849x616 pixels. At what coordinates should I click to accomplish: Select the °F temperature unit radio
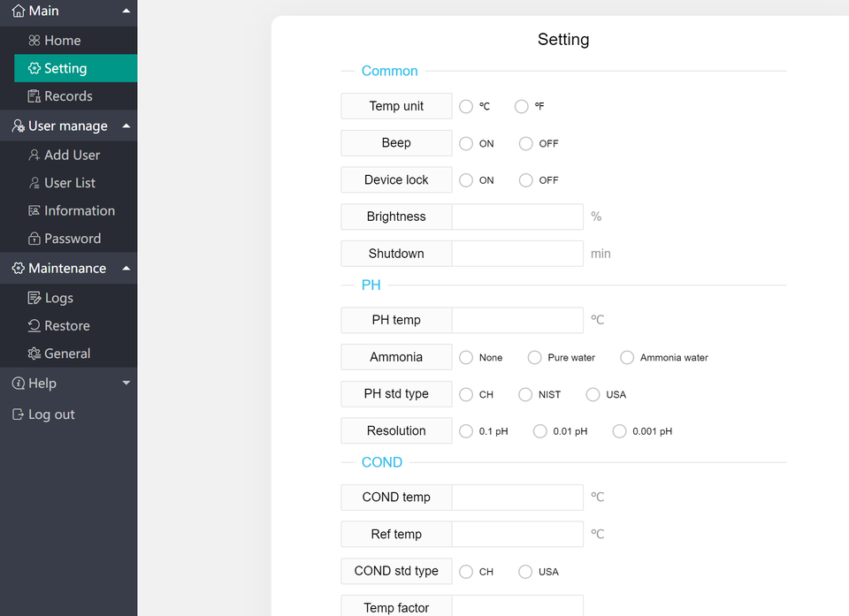pos(522,107)
